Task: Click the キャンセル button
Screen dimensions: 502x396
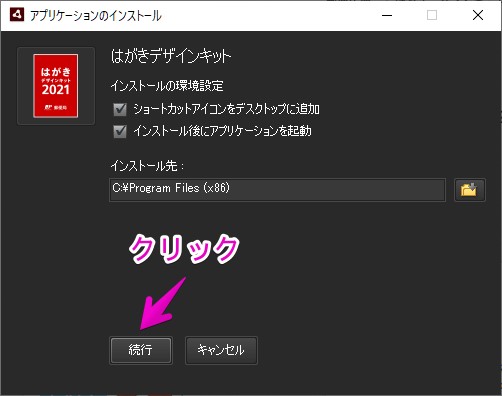Action: [221, 350]
